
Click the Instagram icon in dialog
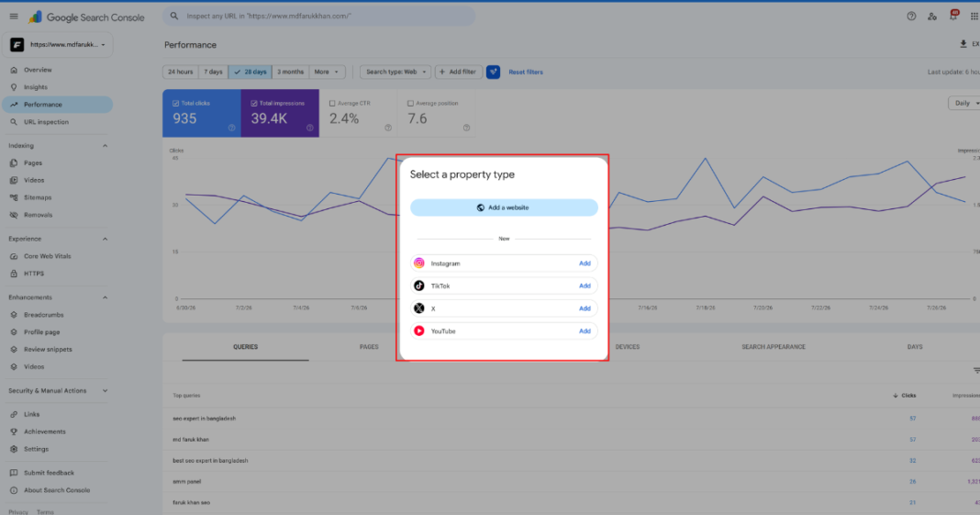419,263
